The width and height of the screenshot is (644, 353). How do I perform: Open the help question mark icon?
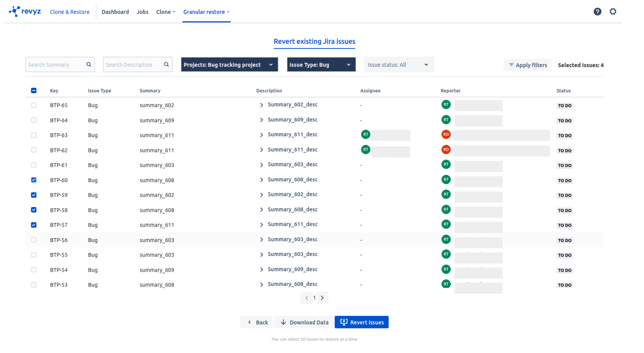tap(597, 12)
